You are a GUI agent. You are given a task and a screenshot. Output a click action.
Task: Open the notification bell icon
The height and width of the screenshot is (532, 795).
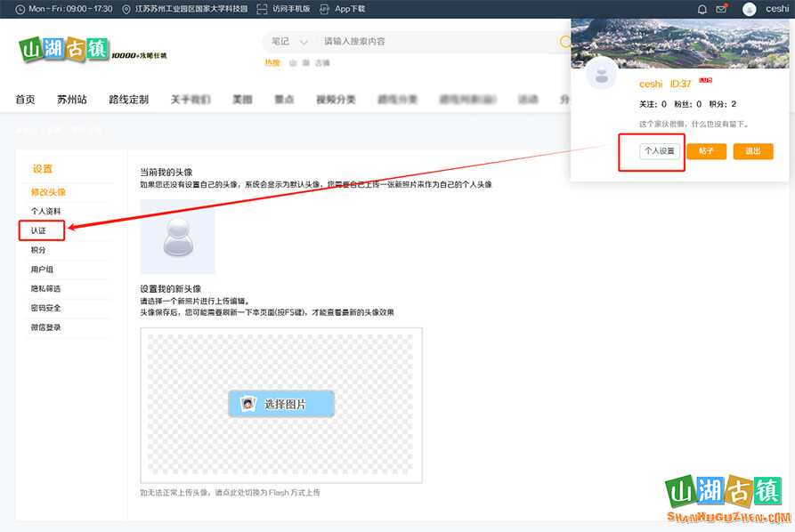point(702,9)
